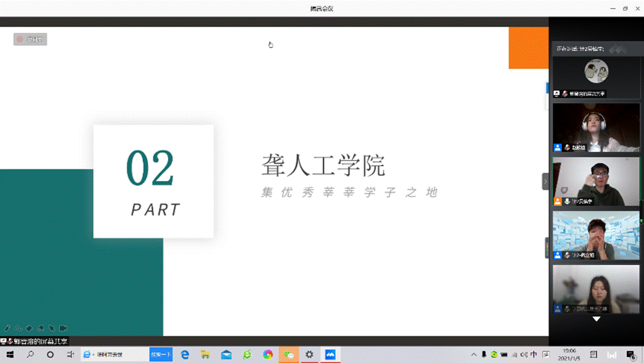
Task: Toggle the Chinese input method indicator
Action: click(x=534, y=354)
